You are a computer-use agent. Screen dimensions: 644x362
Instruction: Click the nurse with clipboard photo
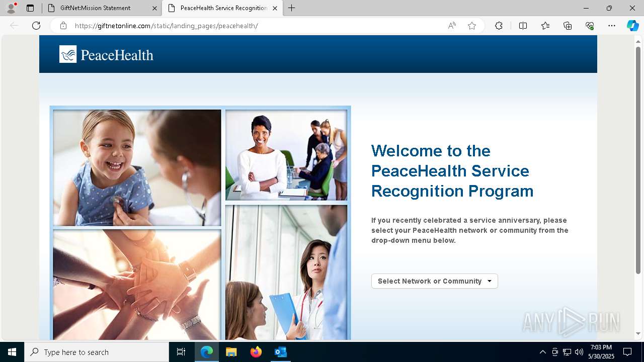286,272
